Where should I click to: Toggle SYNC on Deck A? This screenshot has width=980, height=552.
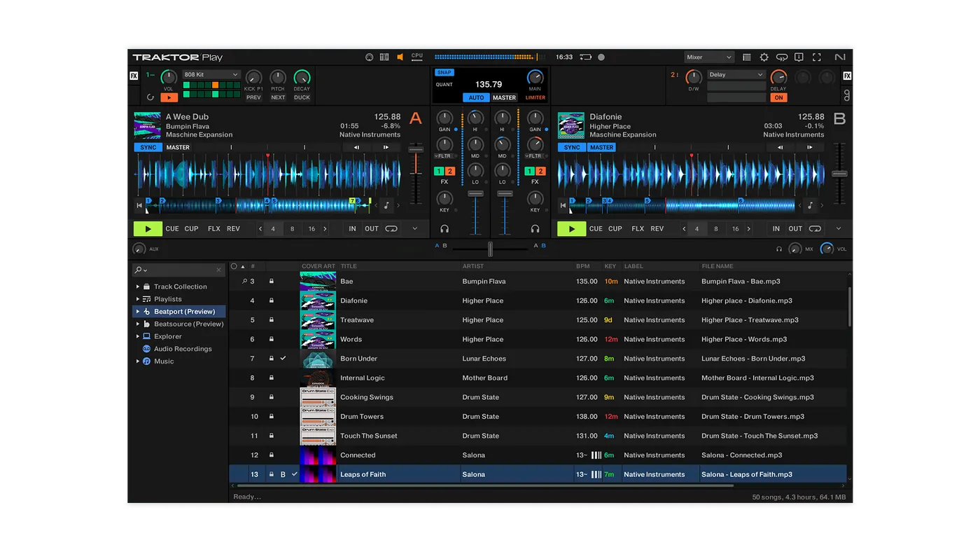click(x=148, y=147)
